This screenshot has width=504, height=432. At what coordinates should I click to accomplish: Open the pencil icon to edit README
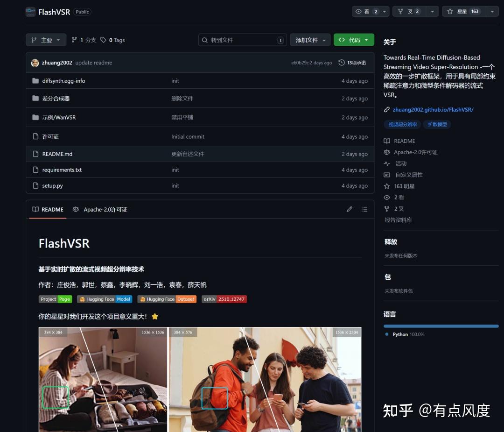(350, 209)
